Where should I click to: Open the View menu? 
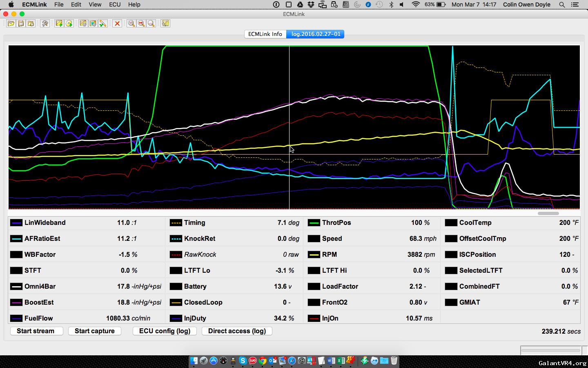[95, 4]
